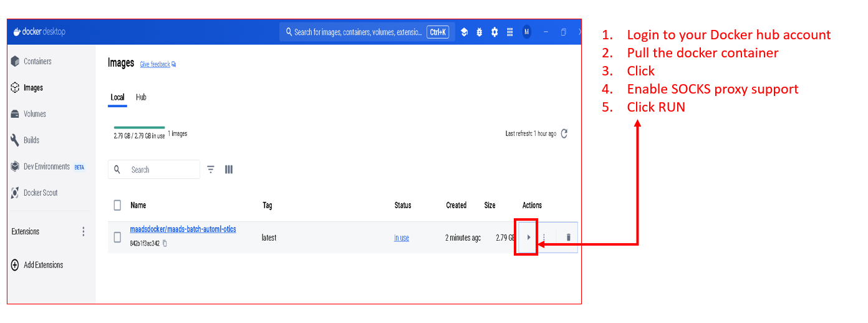
Task: Tick the select-all checkbox in the header
Action: click(x=117, y=205)
